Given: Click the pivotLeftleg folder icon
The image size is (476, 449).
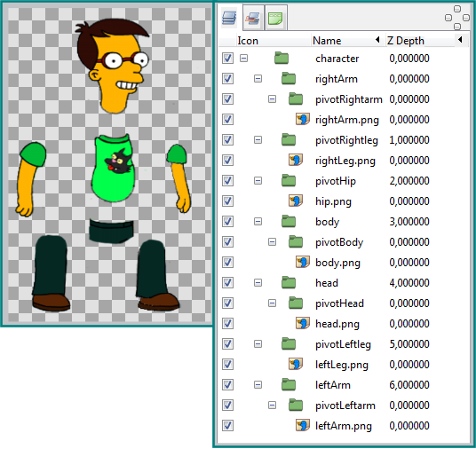Looking at the screenshot, I should point(289,343).
